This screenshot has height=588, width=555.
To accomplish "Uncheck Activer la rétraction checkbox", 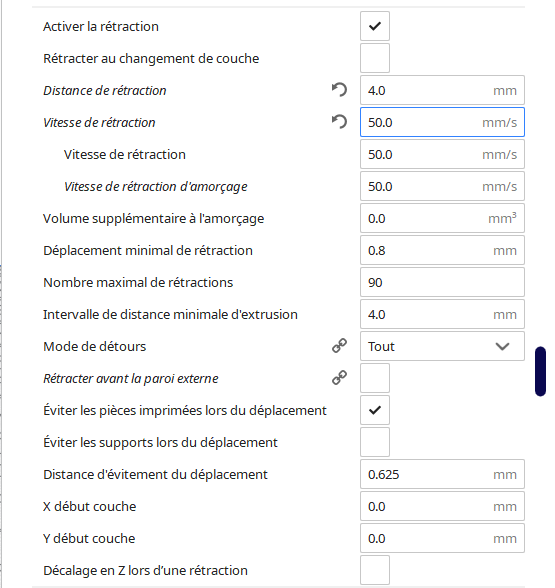I will (375, 26).
